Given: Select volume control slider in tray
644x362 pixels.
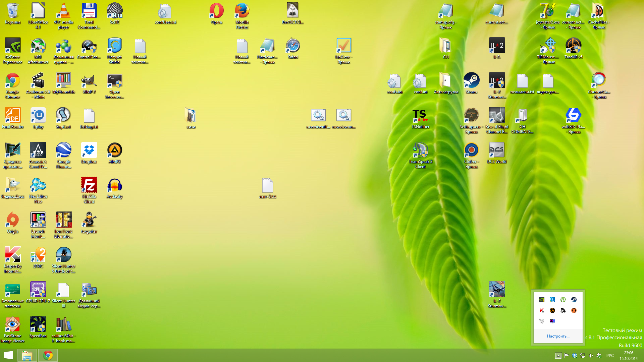Looking at the screenshot, I should [x=591, y=355].
